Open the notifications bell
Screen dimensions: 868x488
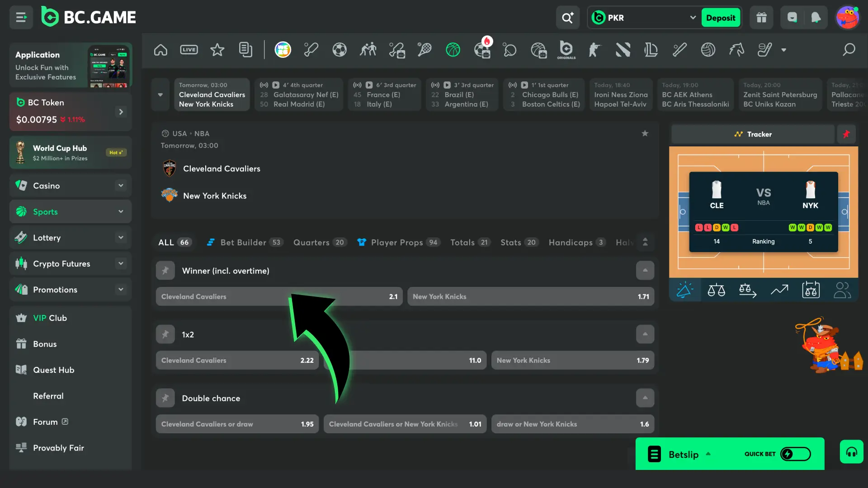click(816, 18)
